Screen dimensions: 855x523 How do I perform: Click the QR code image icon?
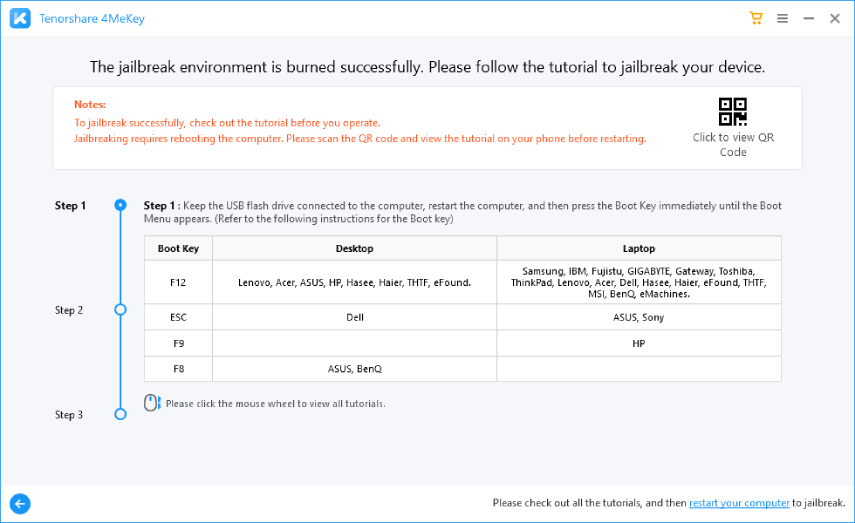point(733,112)
